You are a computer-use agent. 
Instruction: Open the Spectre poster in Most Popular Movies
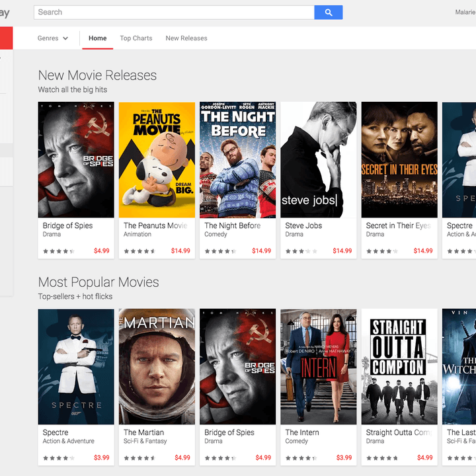[x=76, y=367]
